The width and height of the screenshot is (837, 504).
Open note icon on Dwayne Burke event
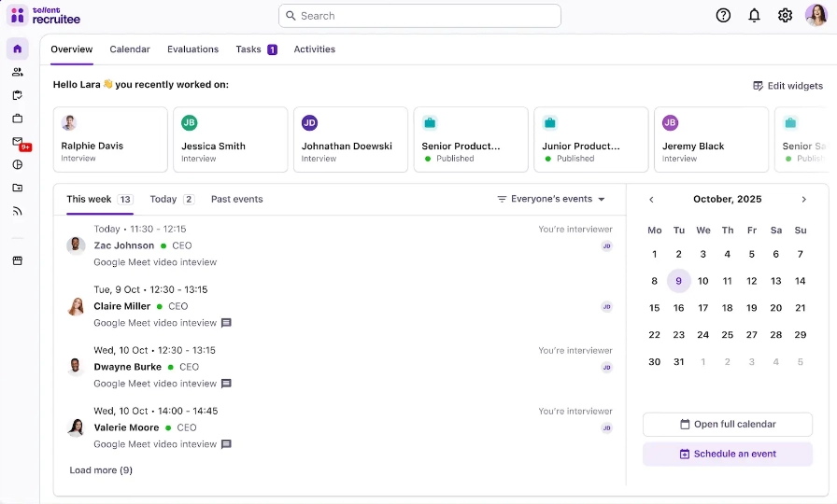tap(226, 384)
